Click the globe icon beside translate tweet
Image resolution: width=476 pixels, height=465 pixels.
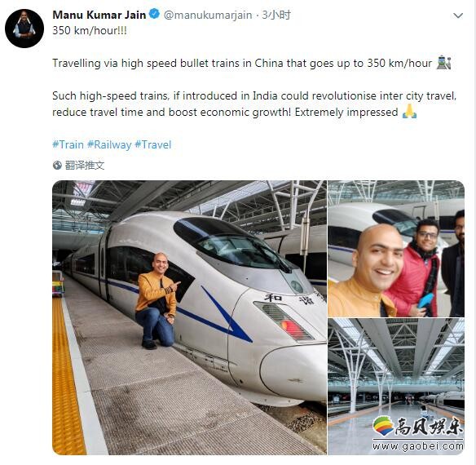[x=57, y=166]
